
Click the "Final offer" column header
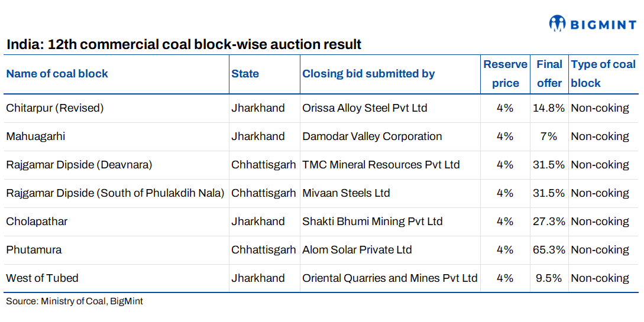click(x=549, y=74)
